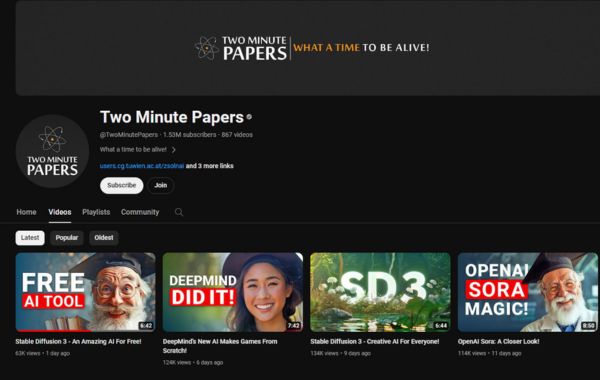Screen dimensions: 600x380
Task: Click the 7:42 duration badge
Action: 293,326
